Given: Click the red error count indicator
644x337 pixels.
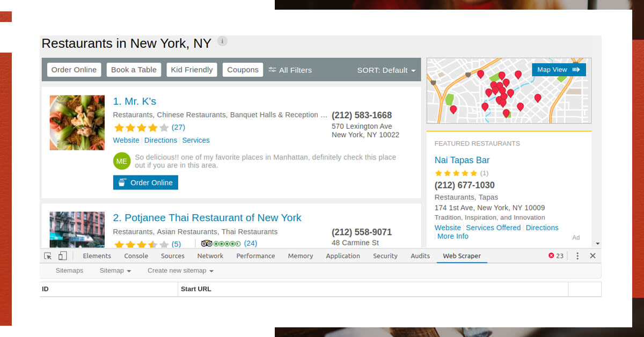Looking at the screenshot, I should (556, 256).
